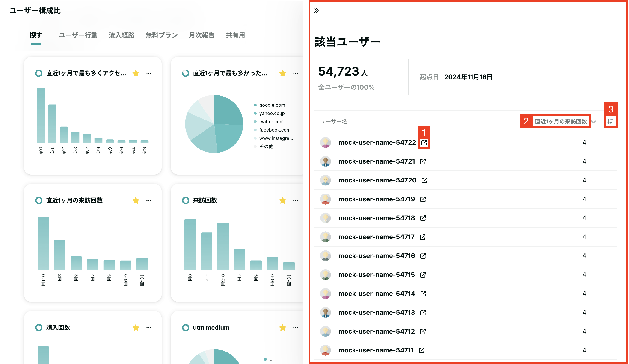Toggle favorite star on 直近1ヶ月で最も多くアクセ card
Viewport: 629px width, 364px height.
(x=136, y=73)
